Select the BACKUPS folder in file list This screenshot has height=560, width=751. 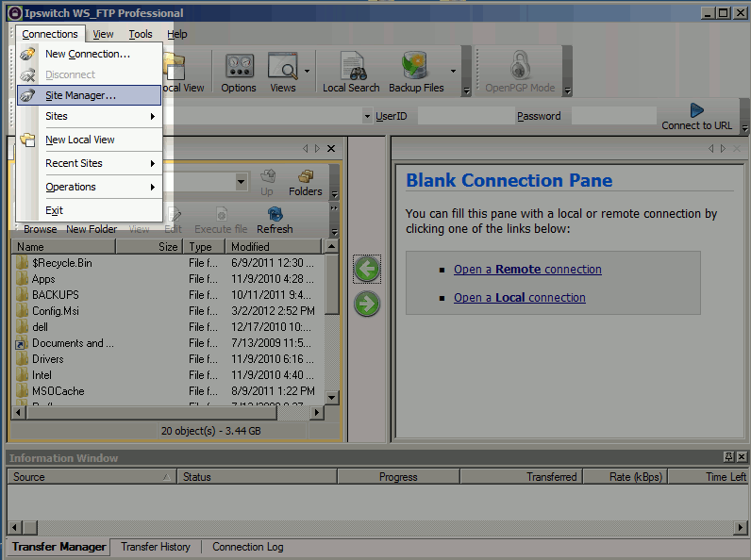pos(56,295)
